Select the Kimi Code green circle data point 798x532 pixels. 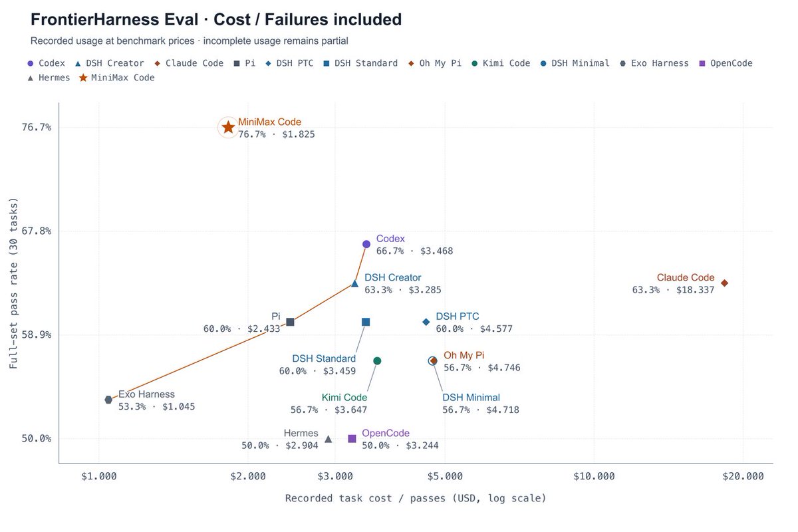pyautogui.click(x=377, y=361)
